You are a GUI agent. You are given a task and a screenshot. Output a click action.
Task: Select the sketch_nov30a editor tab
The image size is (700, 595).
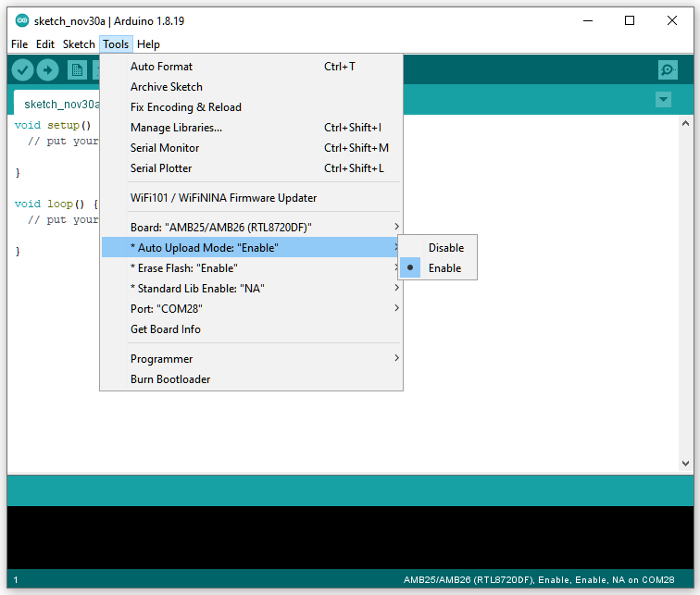pos(56,103)
